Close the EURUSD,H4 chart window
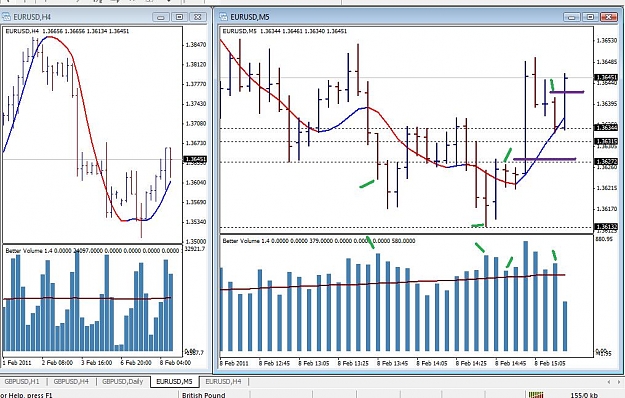Image resolution: width=625 pixels, height=398 pixels. click(198, 17)
